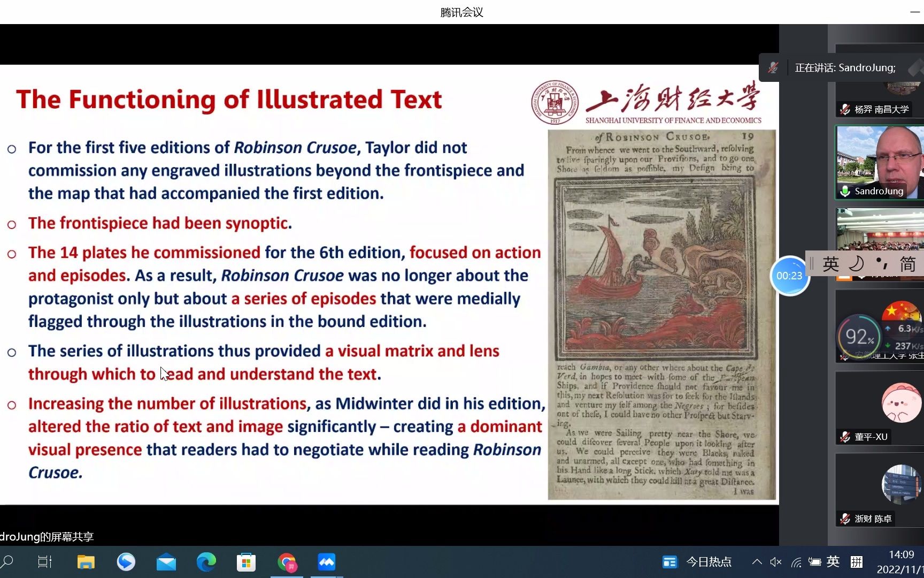Click the 拼 pinyin IME mode icon
Image resolution: width=924 pixels, height=578 pixels.
pyautogui.click(x=857, y=562)
